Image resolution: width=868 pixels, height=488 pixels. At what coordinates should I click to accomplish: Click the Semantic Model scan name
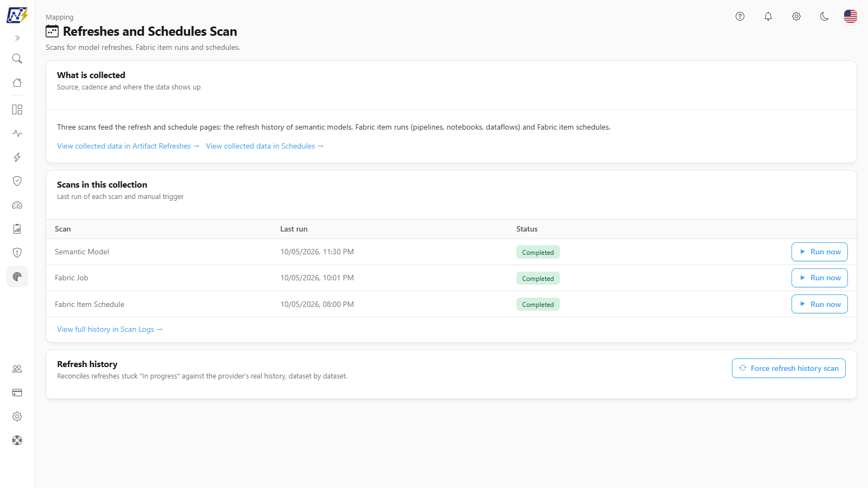click(82, 252)
